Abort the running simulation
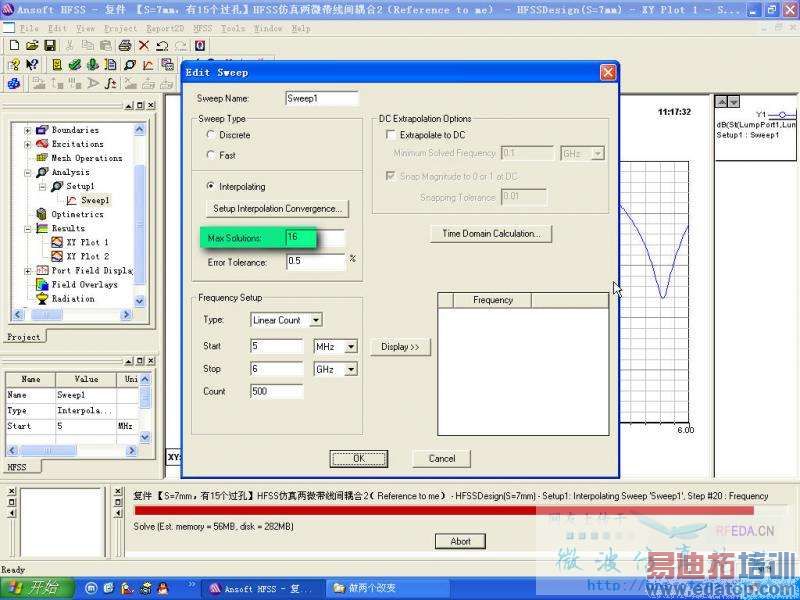 click(460, 541)
